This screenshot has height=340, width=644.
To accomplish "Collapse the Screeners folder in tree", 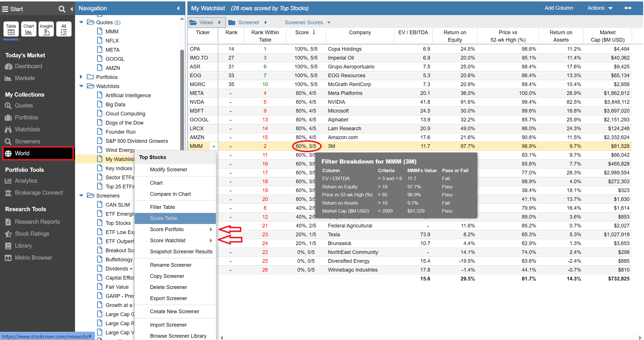I will click(81, 196).
